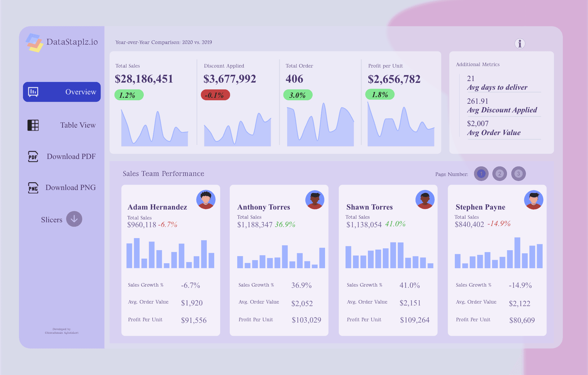Viewport: 588px width, 375px height.
Task: Click Stephen Payne avatar
Action: point(534,200)
